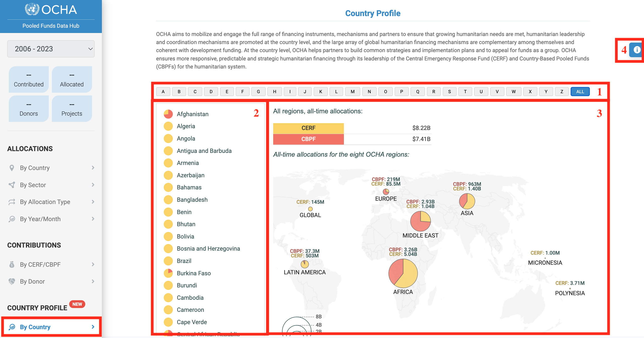
Task: Filter countries by letter P
Action: pos(401,92)
